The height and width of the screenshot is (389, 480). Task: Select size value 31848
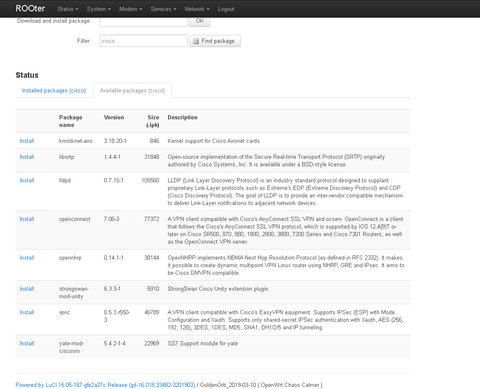tap(152, 157)
